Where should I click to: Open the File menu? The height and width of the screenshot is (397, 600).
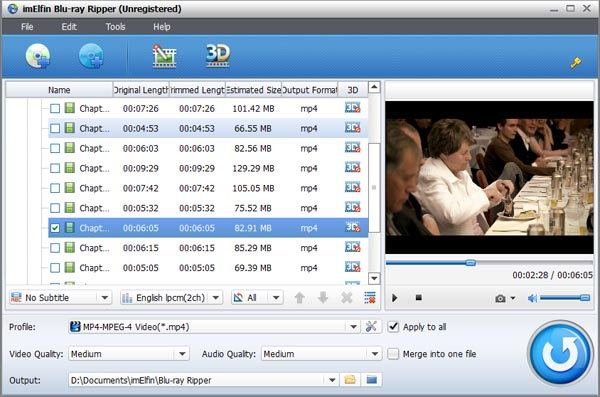point(27,27)
